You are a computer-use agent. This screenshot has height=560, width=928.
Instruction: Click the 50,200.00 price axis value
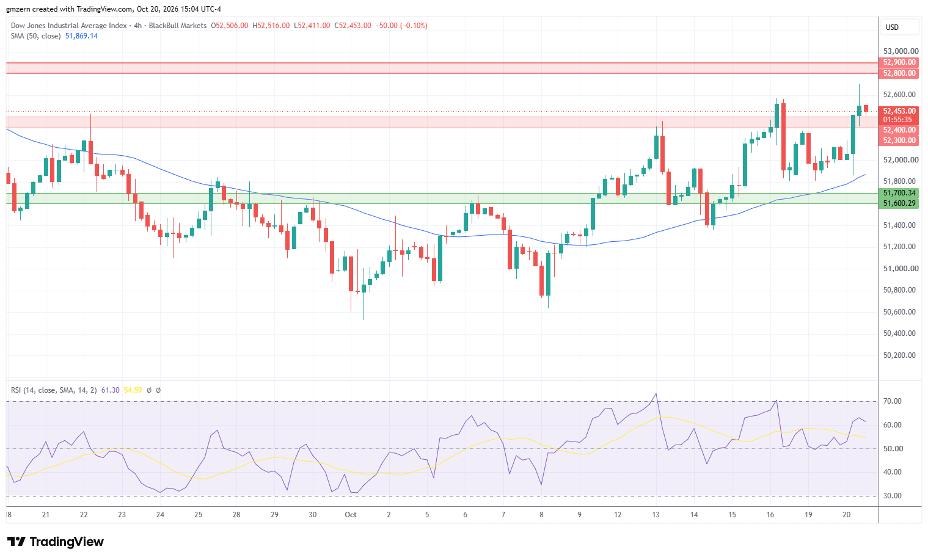899,355
